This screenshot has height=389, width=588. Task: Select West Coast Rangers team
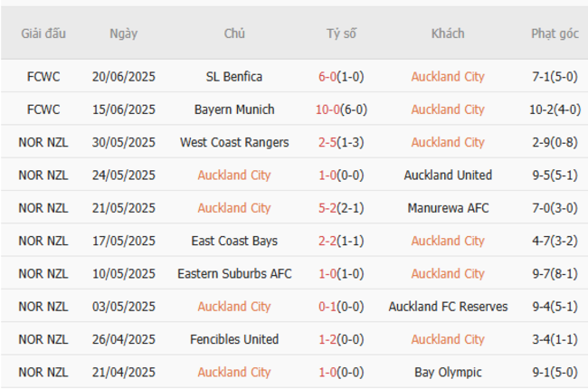coord(234,142)
